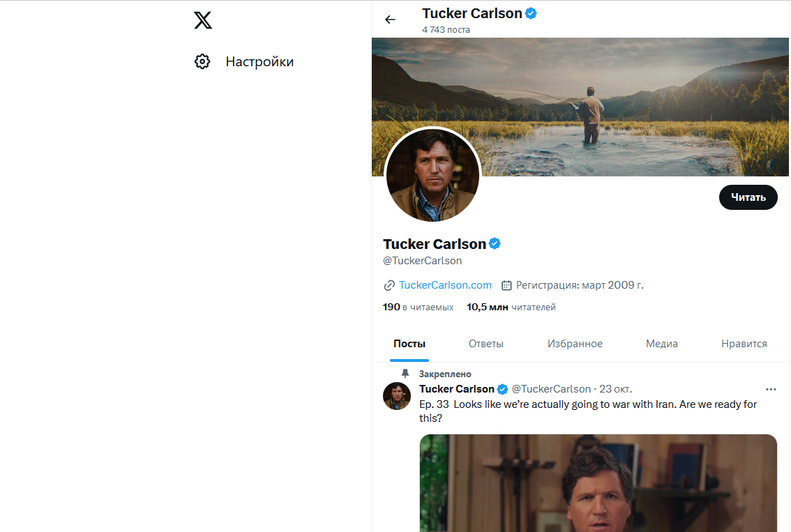The width and height of the screenshot is (791, 532).
Task: Go back using the arrow icon
Action: (x=390, y=20)
